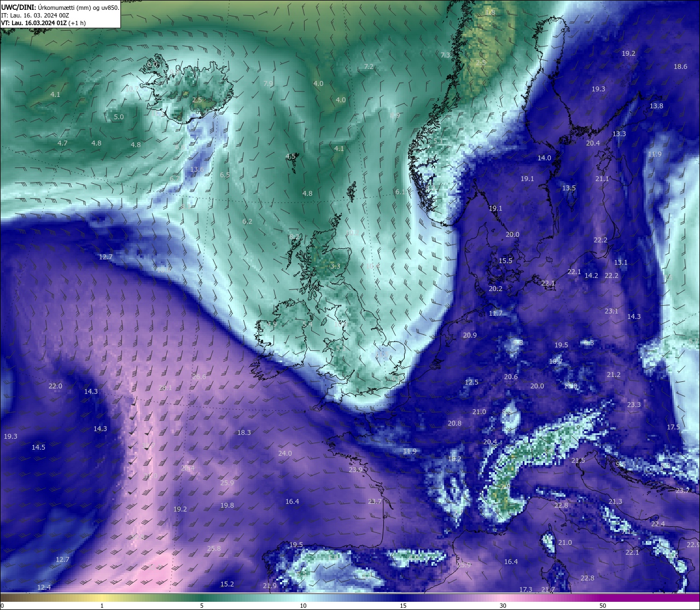Click the 21.2 value label

(614, 375)
